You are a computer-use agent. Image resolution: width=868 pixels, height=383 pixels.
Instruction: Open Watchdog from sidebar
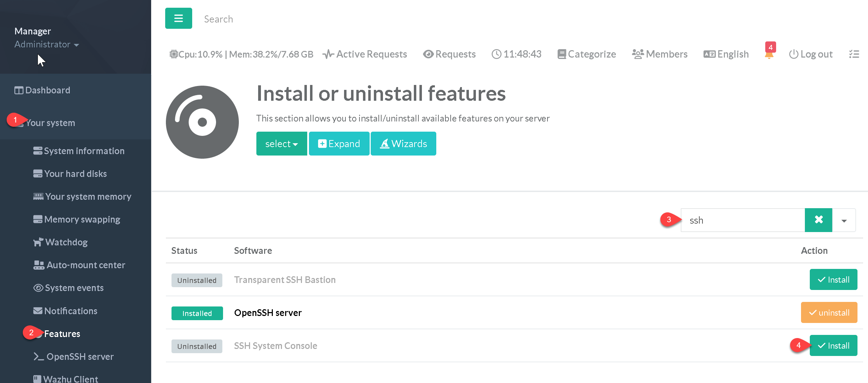(x=66, y=242)
